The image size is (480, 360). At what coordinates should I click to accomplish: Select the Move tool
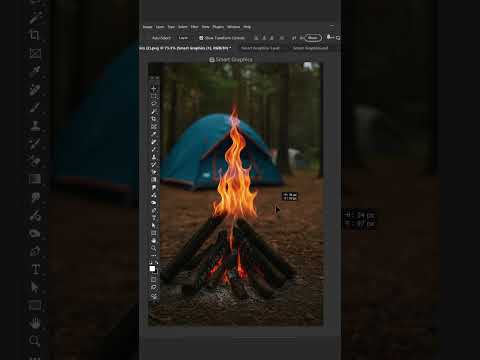pyautogui.click(x=154, y=89)
